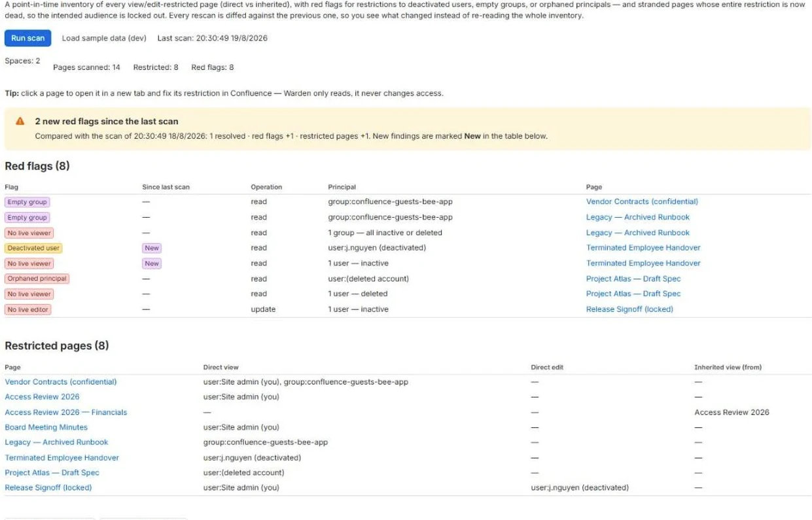Click the 'Restricted: 8' statistic
812x520 pixels.
click(x=156, y=67)
